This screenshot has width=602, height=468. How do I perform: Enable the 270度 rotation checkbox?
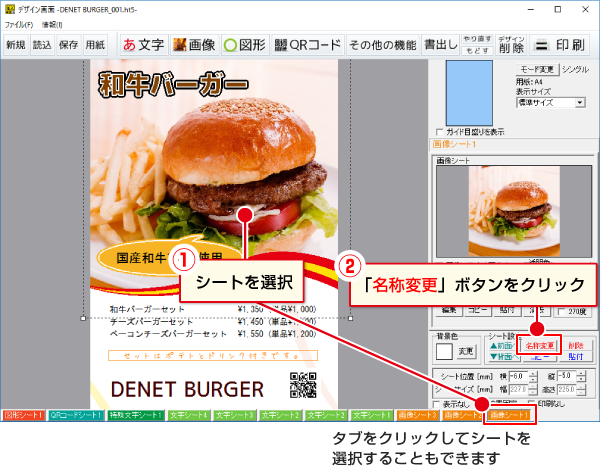[561, 312]
